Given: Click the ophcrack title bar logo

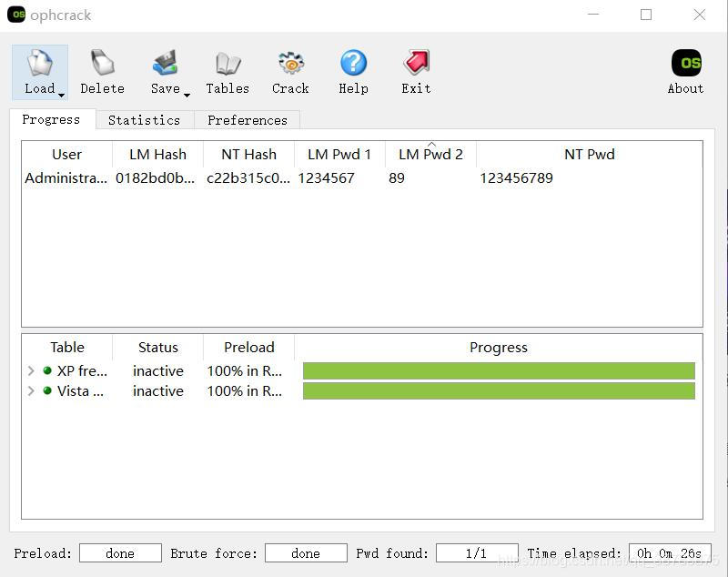Looking at the screenshot, I should pos(16,15).
